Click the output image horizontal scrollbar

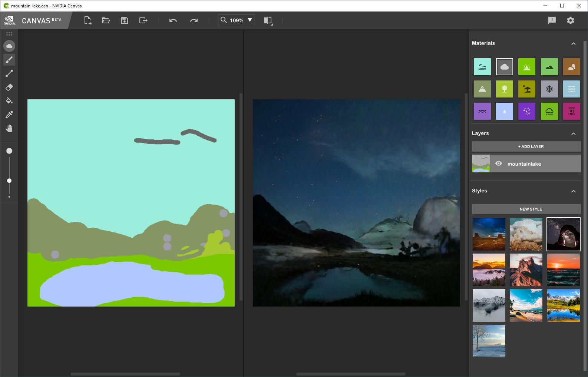[351, 374]
